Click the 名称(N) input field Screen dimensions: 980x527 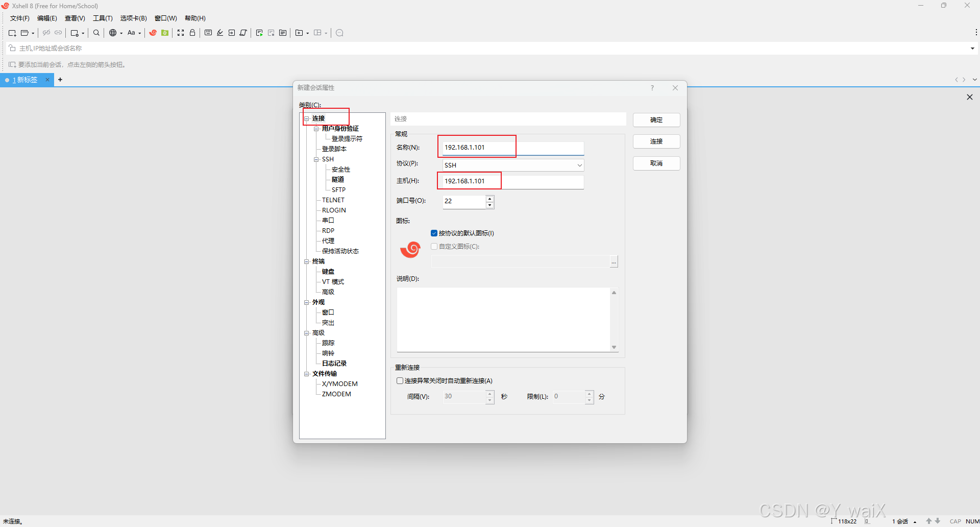click(513, 148)
